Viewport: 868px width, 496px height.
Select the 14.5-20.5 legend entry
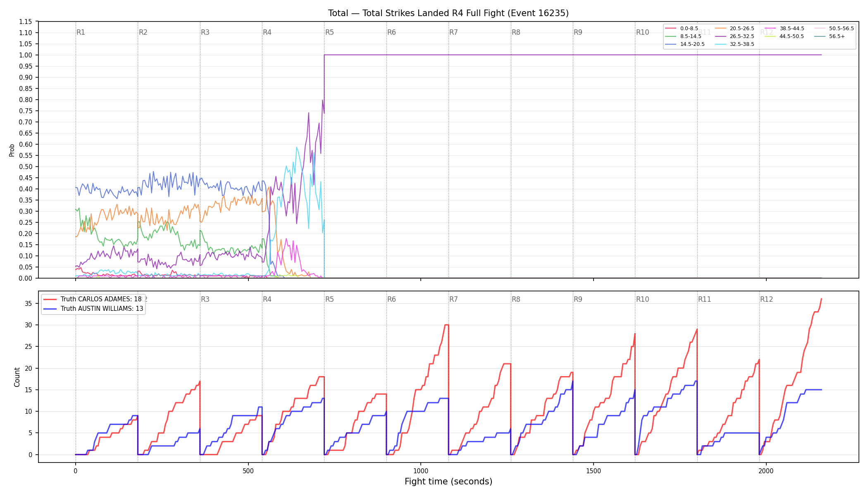[x=685, y=44]
